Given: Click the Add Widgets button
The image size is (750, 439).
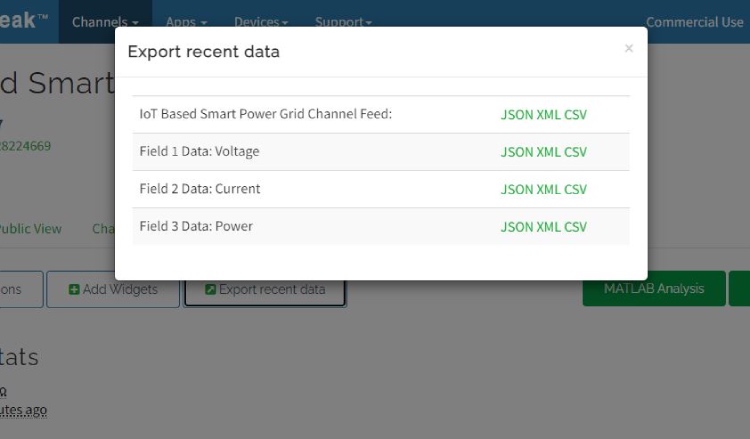Looking at the screenshot, I should coord(113,289).
